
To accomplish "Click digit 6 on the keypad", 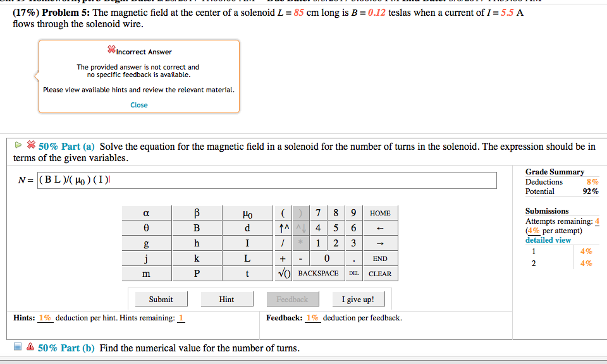I will point(353,228).
